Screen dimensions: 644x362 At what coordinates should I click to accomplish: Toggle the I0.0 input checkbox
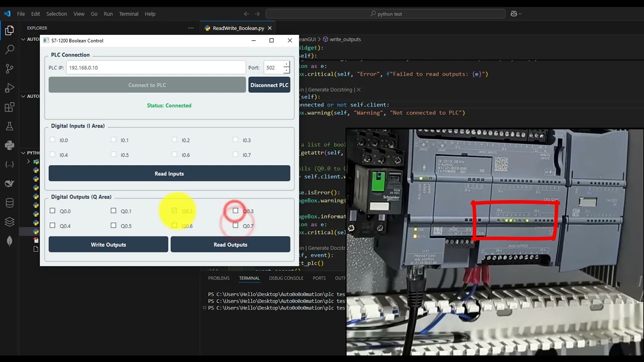pyautogui.click(x=52, y=140)
